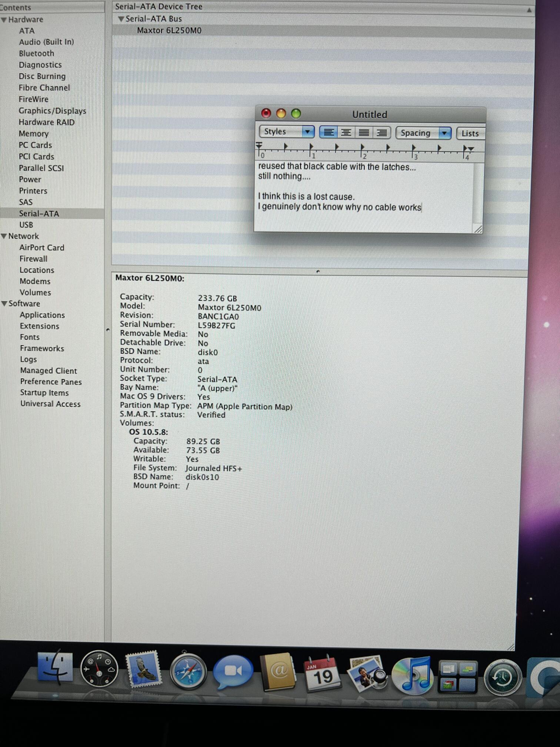Open Time Machine from the Dock

502,677
